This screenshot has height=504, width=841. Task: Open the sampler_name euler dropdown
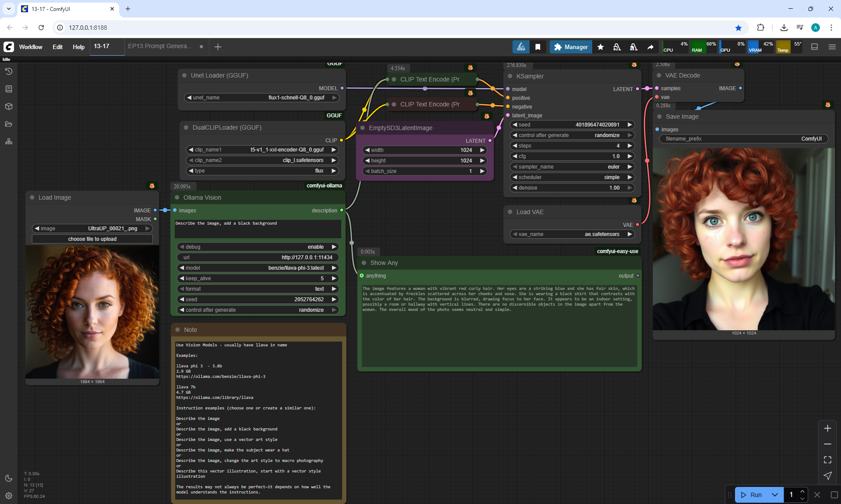click(x=572, y=167)
